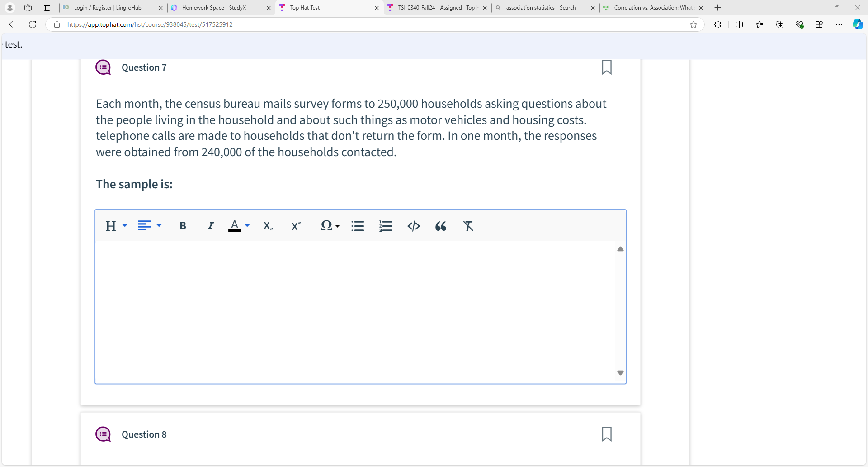868x467 pixels.
Task: Apply subscript formatting
Action: 268,226
